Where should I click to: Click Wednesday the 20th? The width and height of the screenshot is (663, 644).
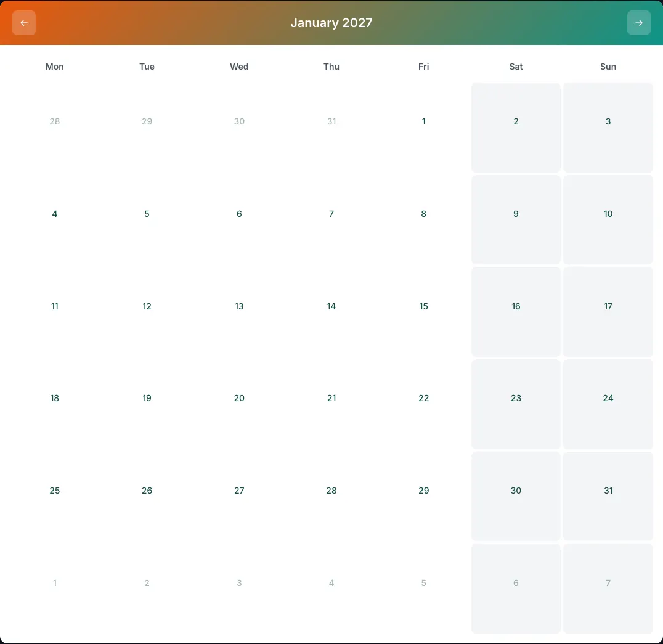pos(239,404)
